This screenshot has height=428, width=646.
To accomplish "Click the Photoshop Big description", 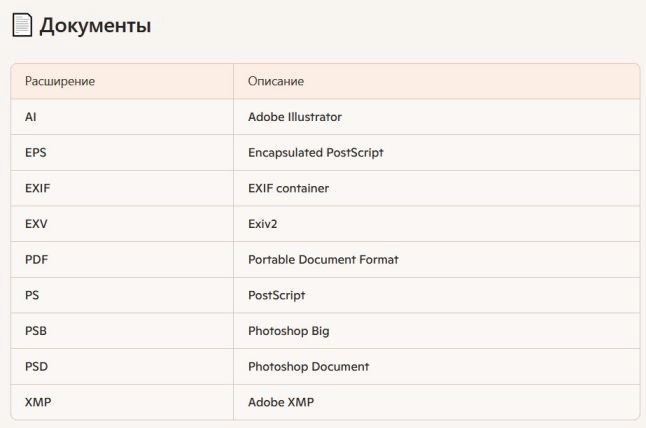I will [x=289, y=331].
